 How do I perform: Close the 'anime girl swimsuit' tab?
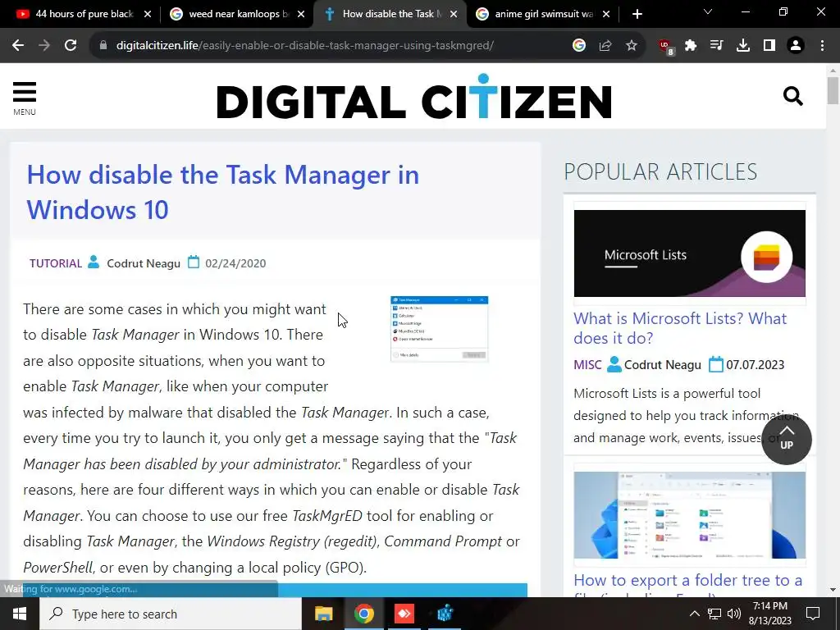(606, 15)
